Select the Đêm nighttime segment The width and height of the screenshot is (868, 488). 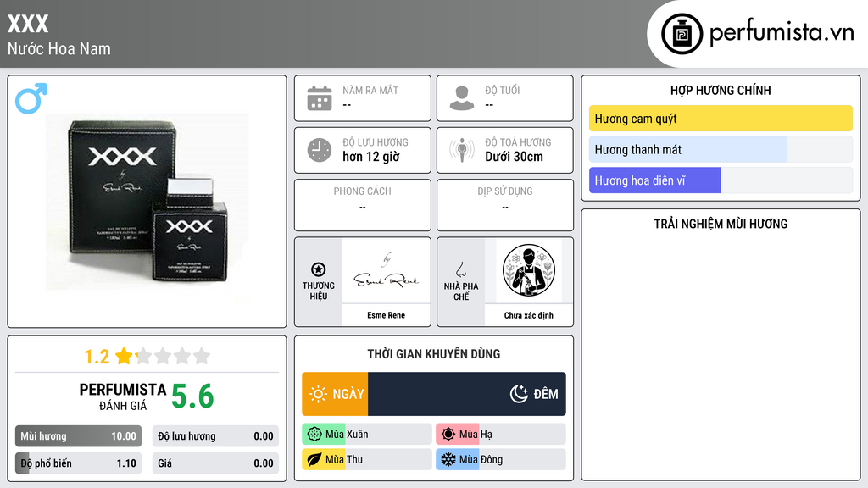(467, 394)
